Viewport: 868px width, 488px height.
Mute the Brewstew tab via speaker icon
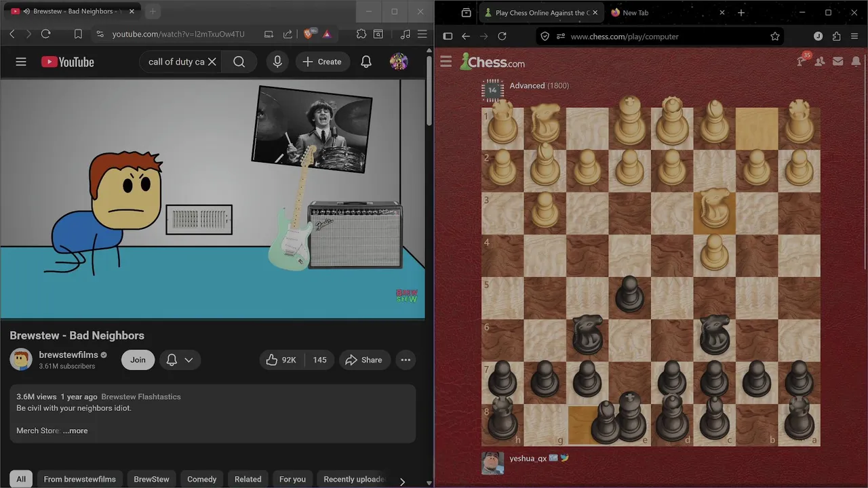(26, 12)
